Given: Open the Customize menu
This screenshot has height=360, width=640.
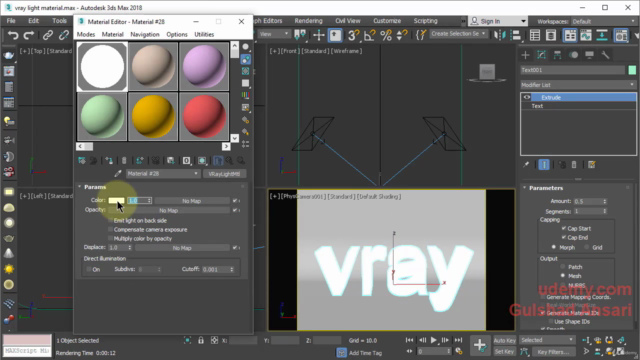Looking at the screenshot, I should (x=387, y=21).
